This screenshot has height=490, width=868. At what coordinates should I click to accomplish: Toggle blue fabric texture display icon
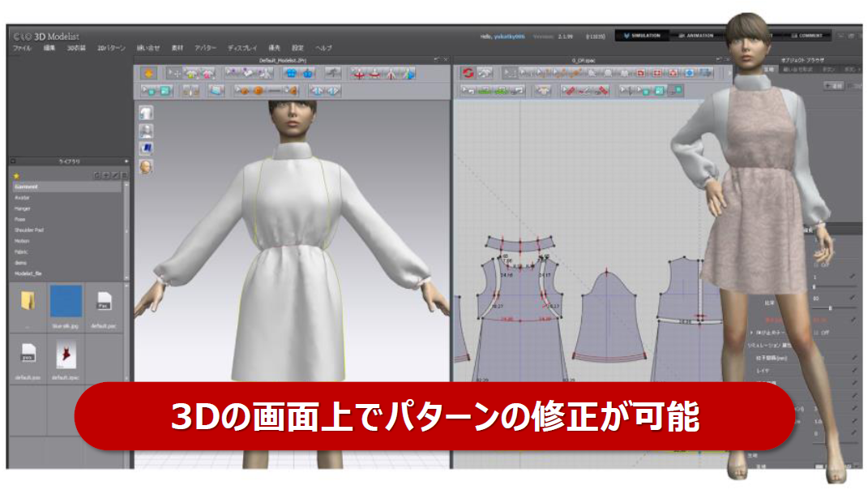(x=146, y=148)
